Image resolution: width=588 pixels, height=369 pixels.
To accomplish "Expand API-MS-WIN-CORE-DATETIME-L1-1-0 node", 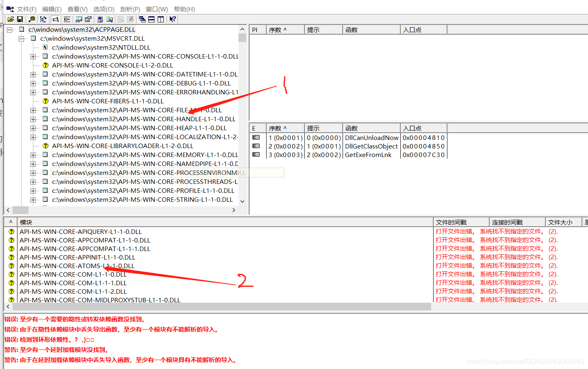I will pos(33,74).
